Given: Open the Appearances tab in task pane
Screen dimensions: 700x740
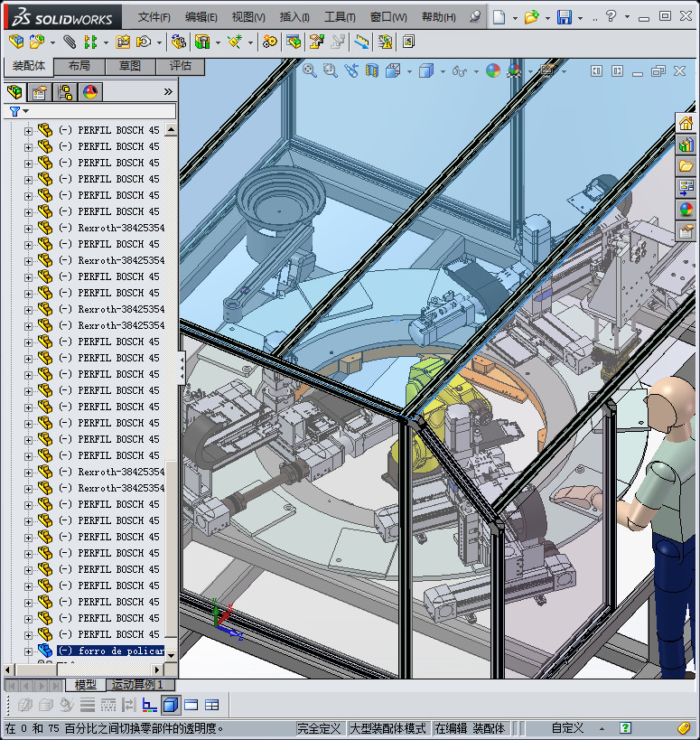Looking at the screenshot, I should coord(686,210).
